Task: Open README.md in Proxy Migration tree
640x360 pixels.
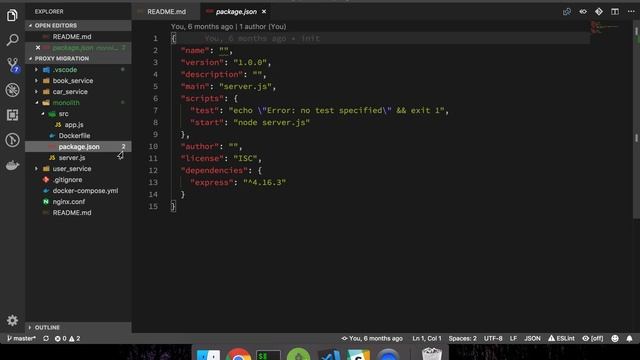Action: tap(72, 213)
